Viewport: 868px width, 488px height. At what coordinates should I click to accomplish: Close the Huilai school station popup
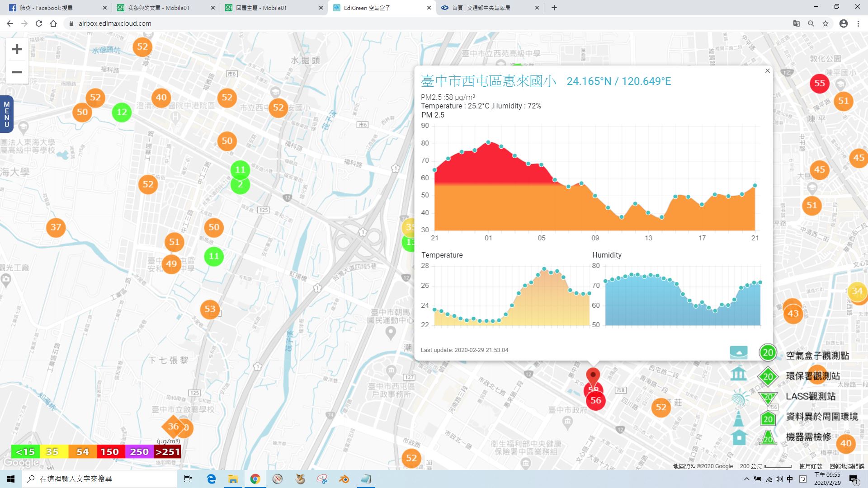click(767, 71)
